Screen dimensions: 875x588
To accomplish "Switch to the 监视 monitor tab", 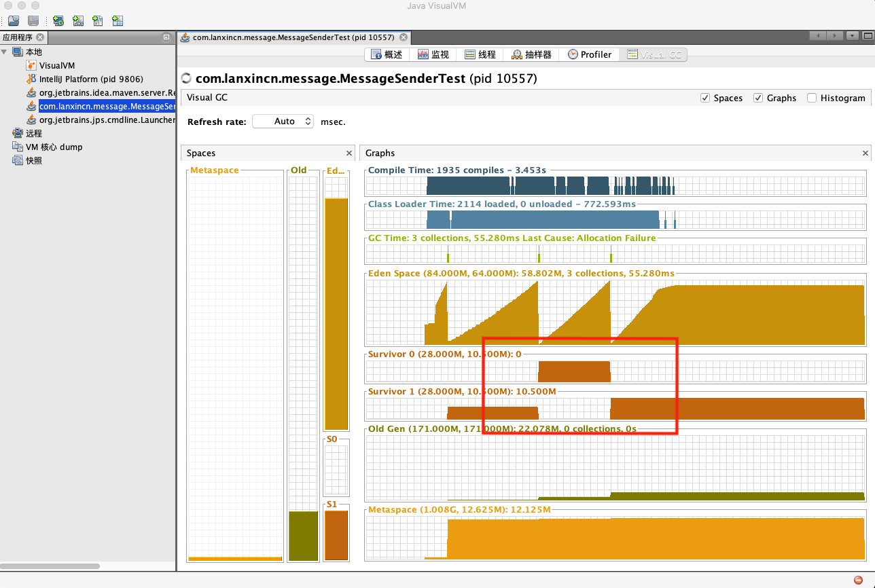I will [x=433, y=54].
